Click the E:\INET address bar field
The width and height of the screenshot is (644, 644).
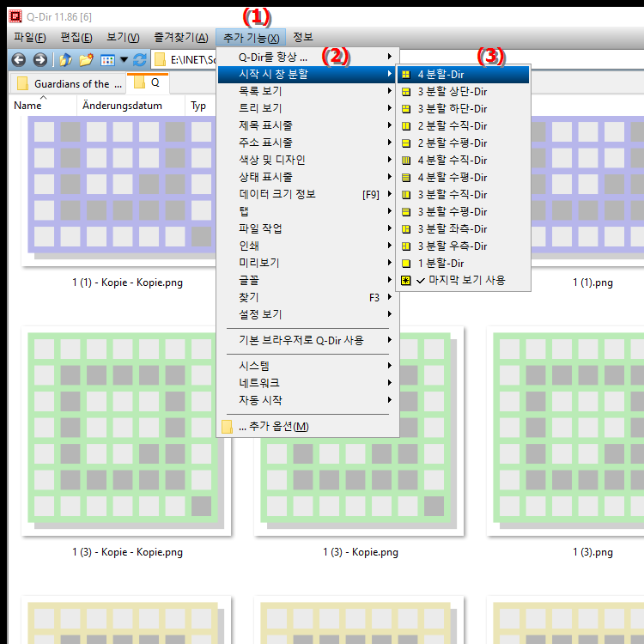coord(184,60)
